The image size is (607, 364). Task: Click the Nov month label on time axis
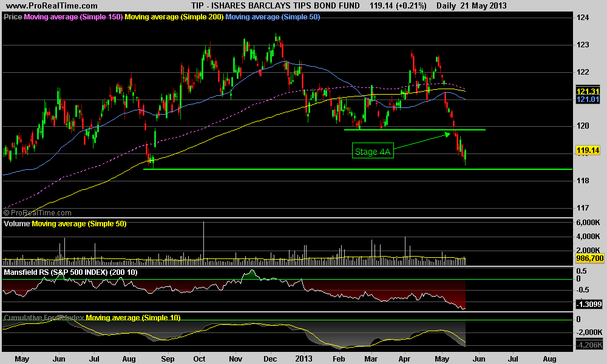pyautogui.click(x=236, y=359)
